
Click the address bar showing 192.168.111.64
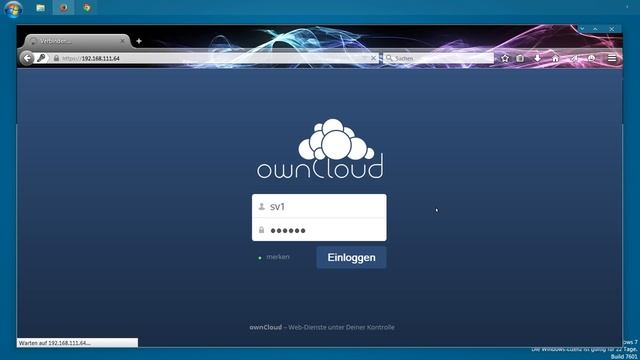pyautogui.click(x=212, y=58)
